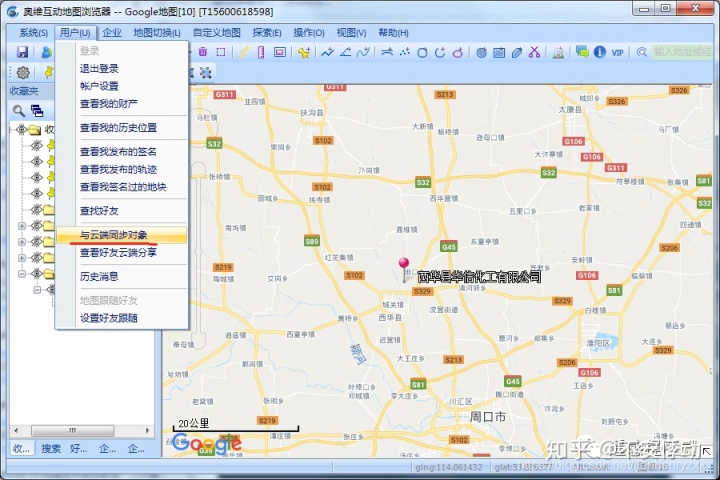Choose 查看我签名过的地块 menu entry
Image resolution: width=720 pixels, height=480 pixels.
(x=122, y=186)
